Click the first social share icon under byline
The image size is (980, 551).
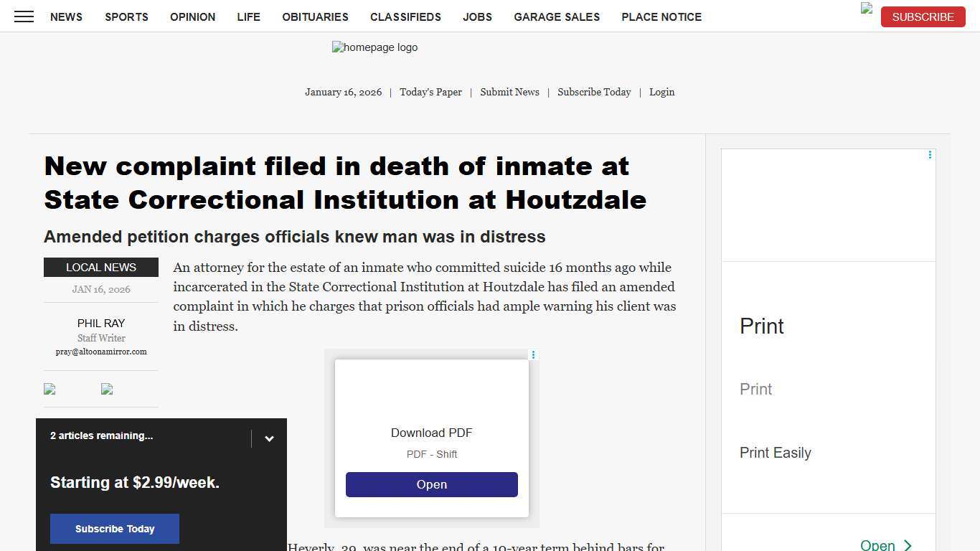click(49, 389)
